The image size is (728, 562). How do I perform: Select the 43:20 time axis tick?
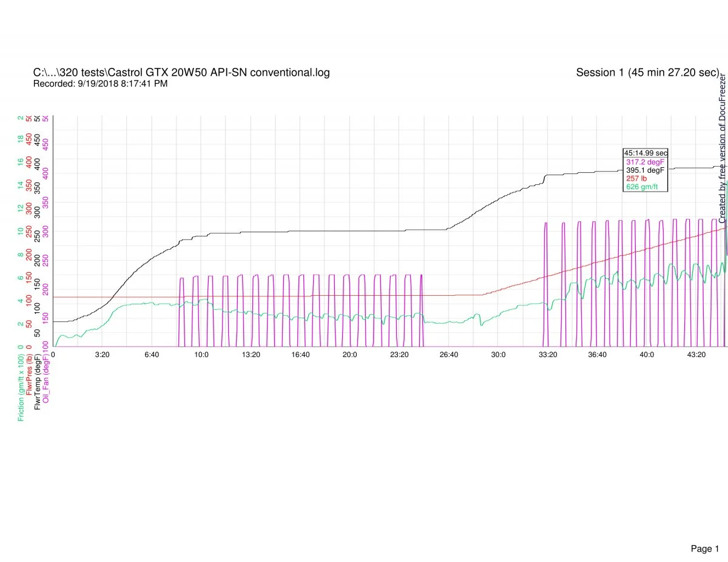pos(695,355)
